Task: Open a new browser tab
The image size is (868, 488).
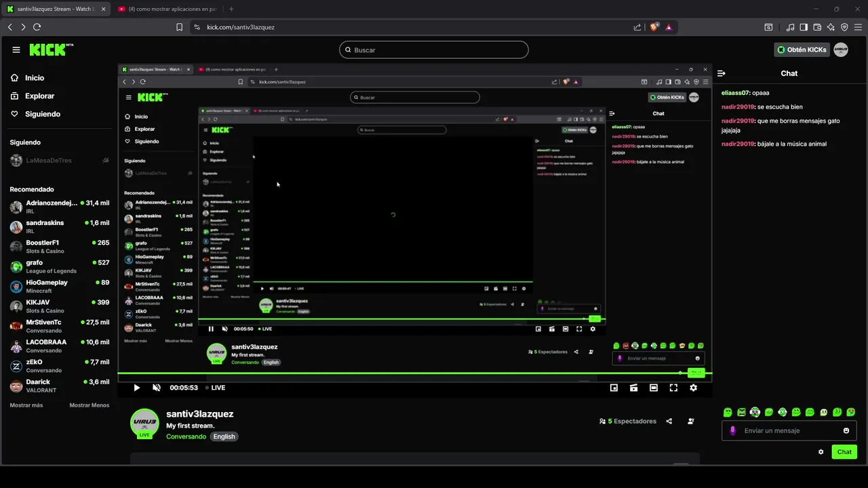Action: tap(231, 9)
